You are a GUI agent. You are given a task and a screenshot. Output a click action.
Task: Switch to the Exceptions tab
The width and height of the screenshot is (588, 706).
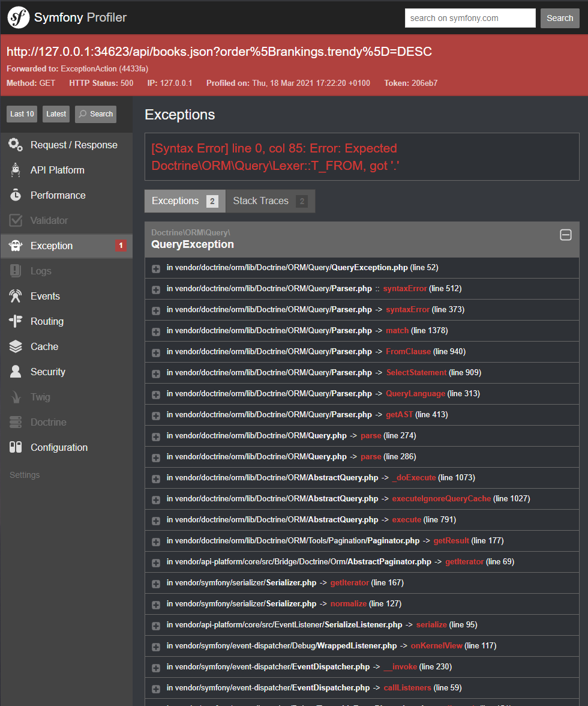click(185, 201)
